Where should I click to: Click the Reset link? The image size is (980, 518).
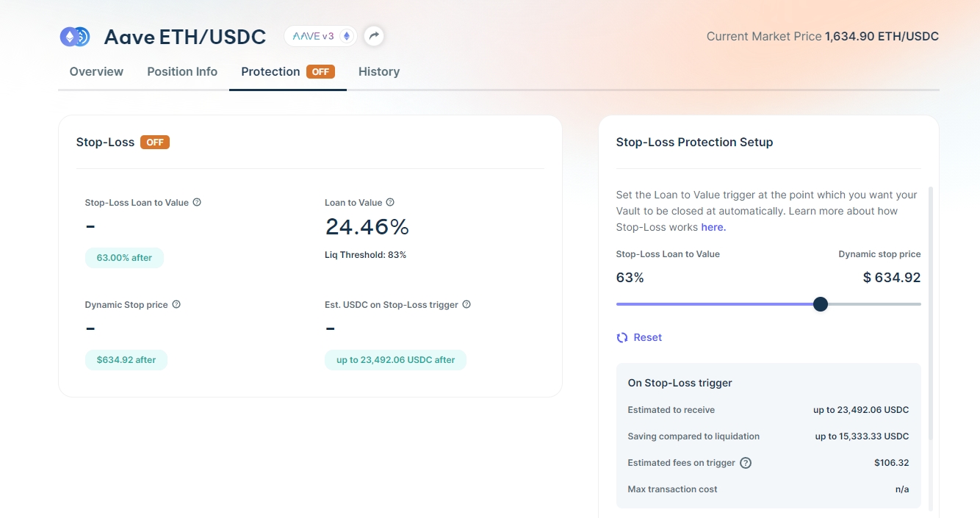(x=647, y=337)
